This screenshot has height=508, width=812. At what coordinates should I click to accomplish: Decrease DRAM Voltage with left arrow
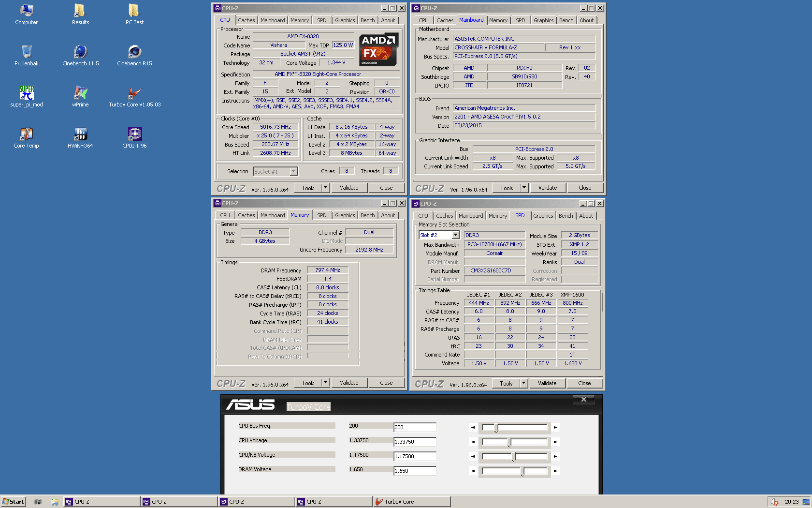coord(473,471)
